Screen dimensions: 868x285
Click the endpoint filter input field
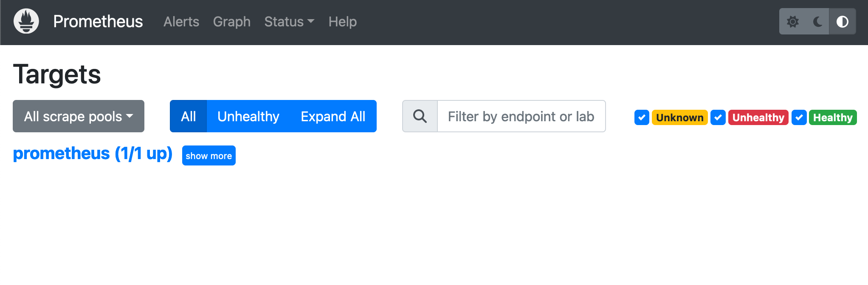coord(521,116)
